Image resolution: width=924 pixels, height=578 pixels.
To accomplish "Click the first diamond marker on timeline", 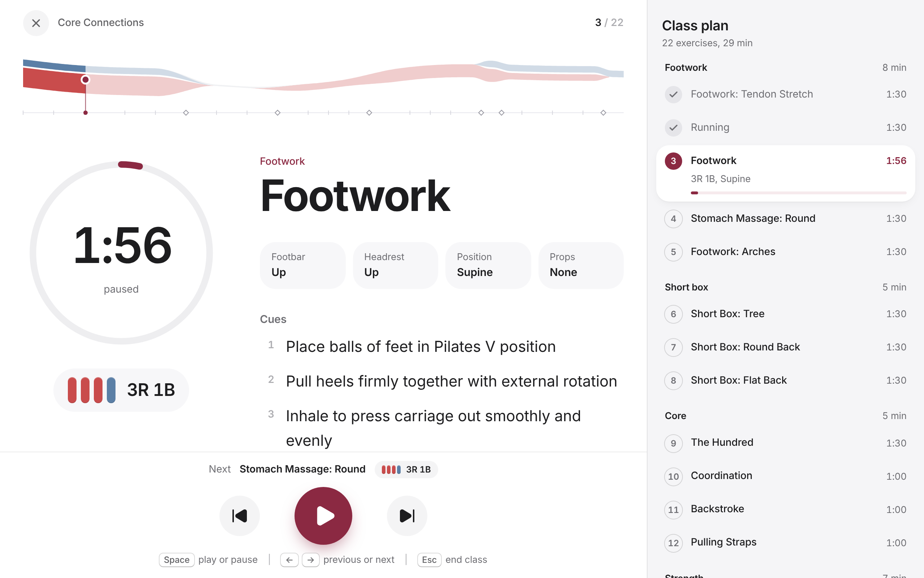I will pyautogui.click(x=186, y=113).
